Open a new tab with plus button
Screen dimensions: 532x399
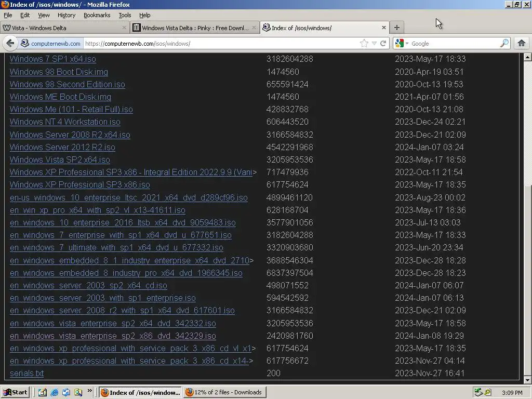[396, 28]
